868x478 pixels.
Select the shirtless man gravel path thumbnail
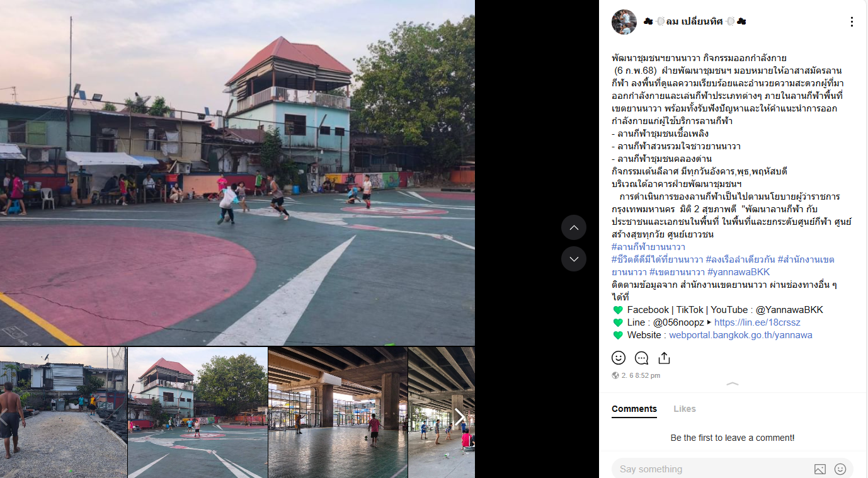click(x=63, y=413)
